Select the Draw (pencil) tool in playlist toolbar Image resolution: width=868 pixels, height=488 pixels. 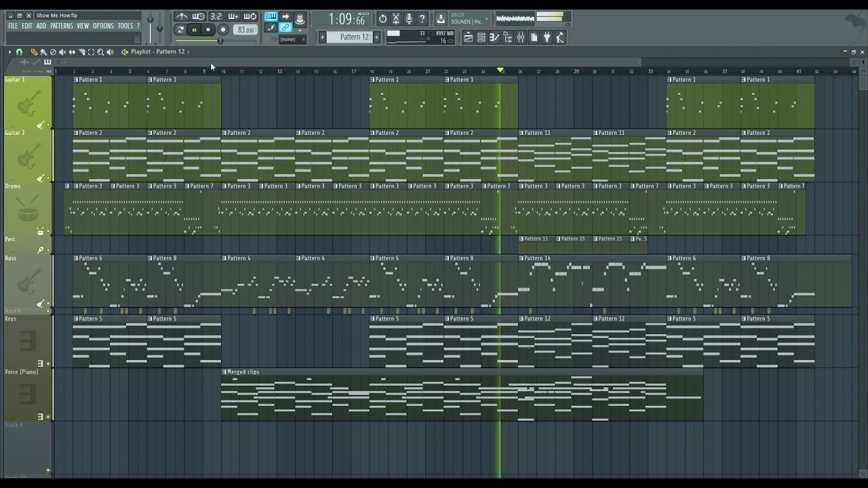34,52
